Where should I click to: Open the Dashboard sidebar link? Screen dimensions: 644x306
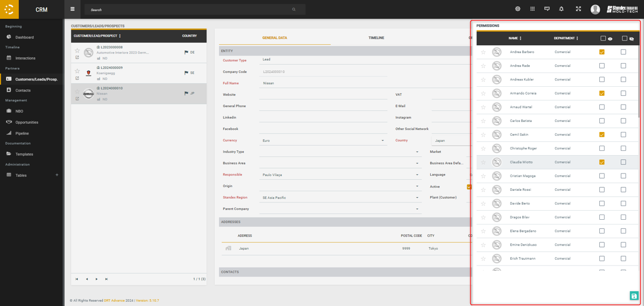pyautogui.click(x=24, y=37)
